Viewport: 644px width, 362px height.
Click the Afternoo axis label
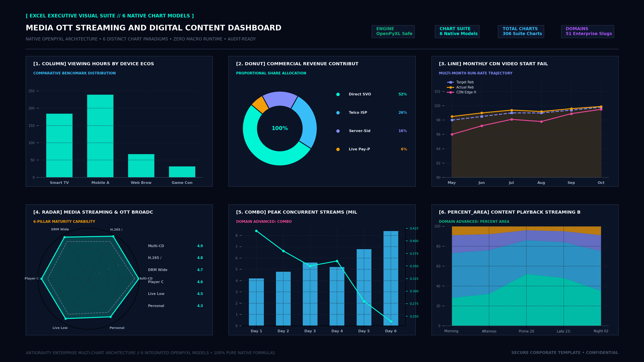489,331
